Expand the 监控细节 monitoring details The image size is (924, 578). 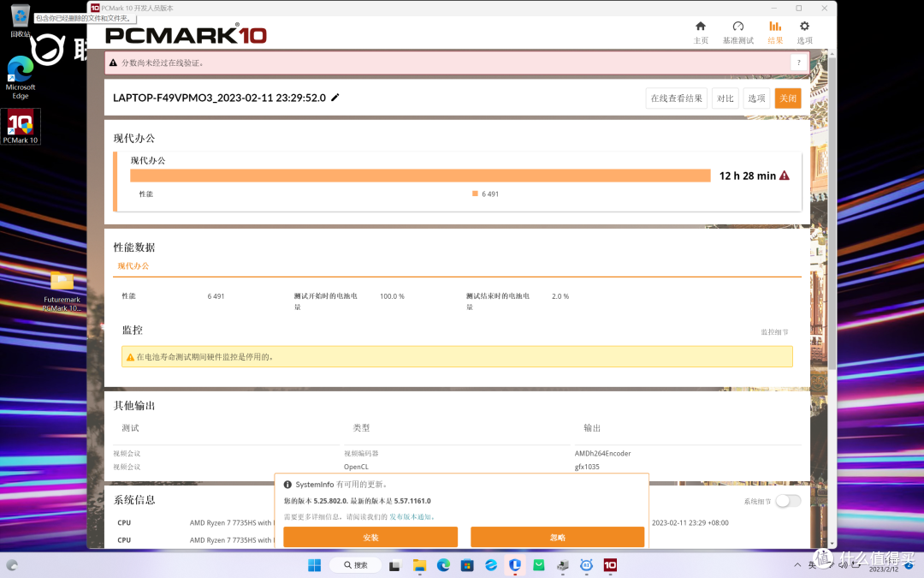point(774,332)
